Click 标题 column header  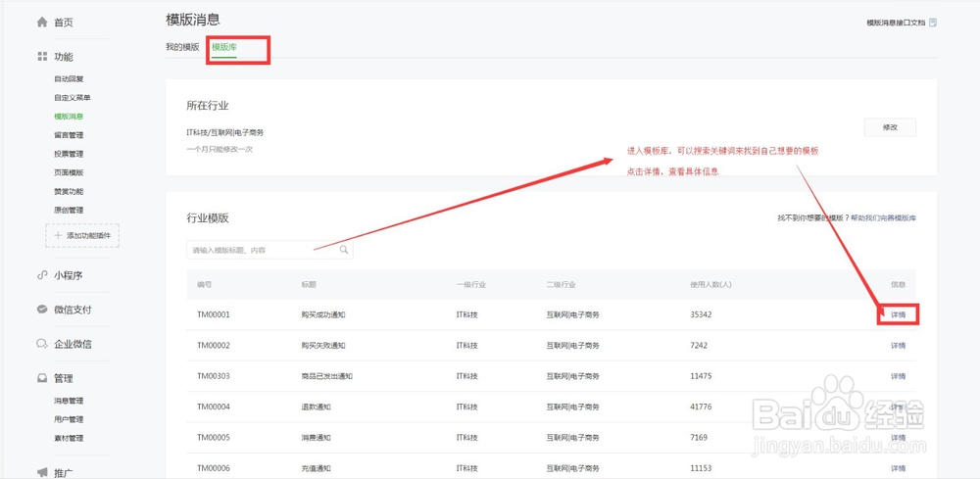(308, 284)
